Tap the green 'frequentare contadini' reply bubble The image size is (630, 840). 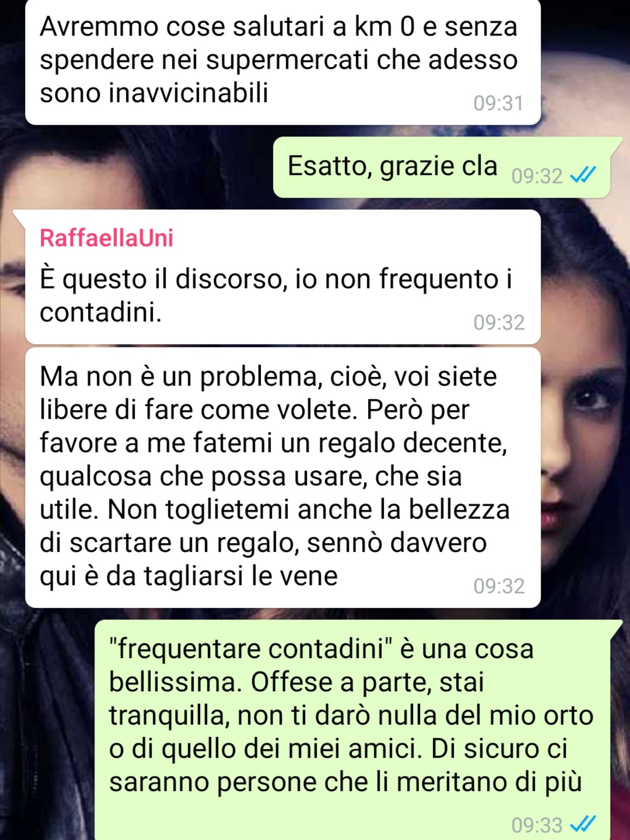[352, 730]
